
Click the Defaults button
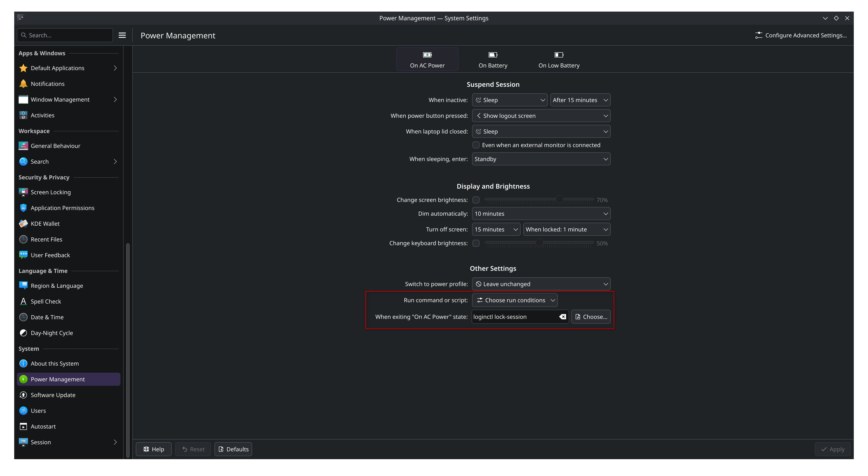click(x=233, y=449)
